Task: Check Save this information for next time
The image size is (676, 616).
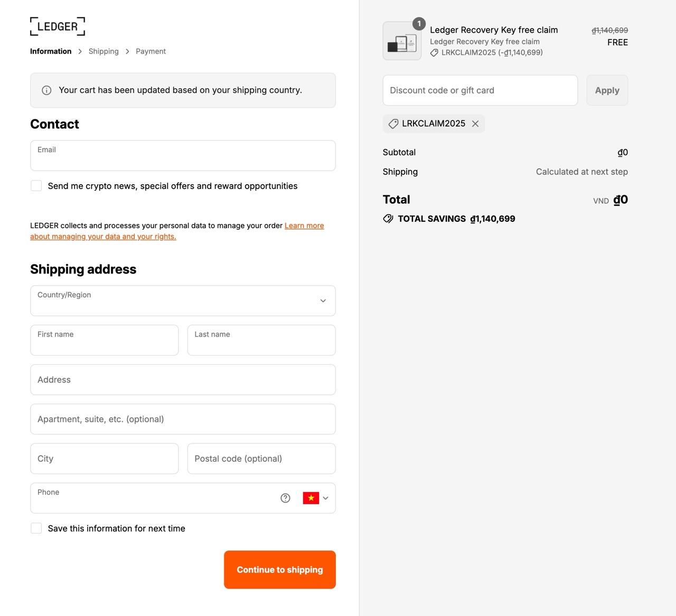Action: 36,528
